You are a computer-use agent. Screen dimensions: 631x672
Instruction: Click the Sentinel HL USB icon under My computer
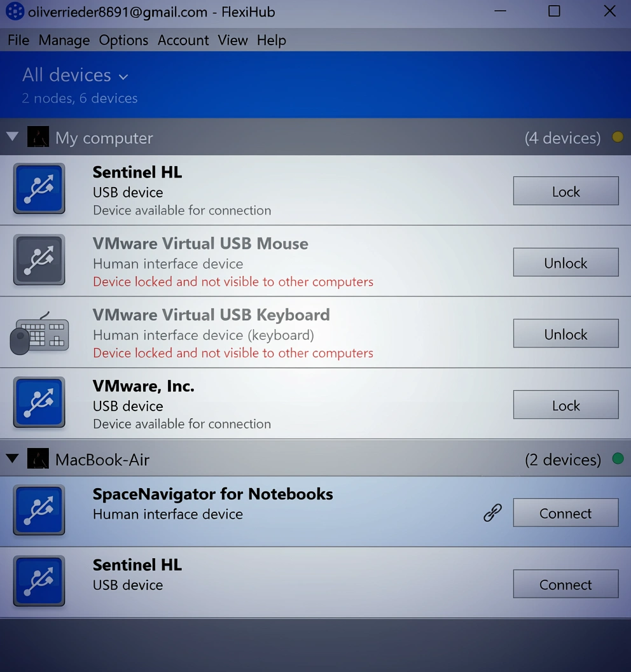point(39,189)
